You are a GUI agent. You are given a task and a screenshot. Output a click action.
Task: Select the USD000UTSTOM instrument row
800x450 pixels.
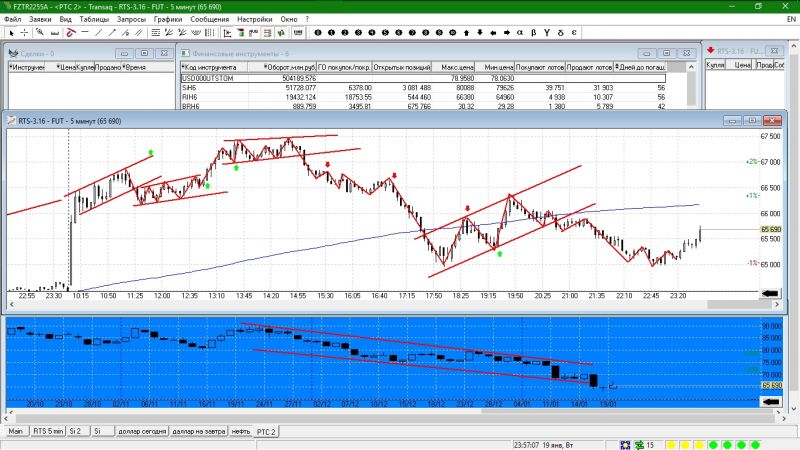423,78
